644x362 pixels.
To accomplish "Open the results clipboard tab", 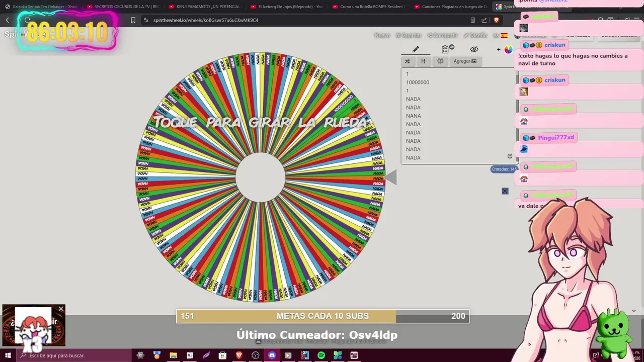I will (446, 49).
